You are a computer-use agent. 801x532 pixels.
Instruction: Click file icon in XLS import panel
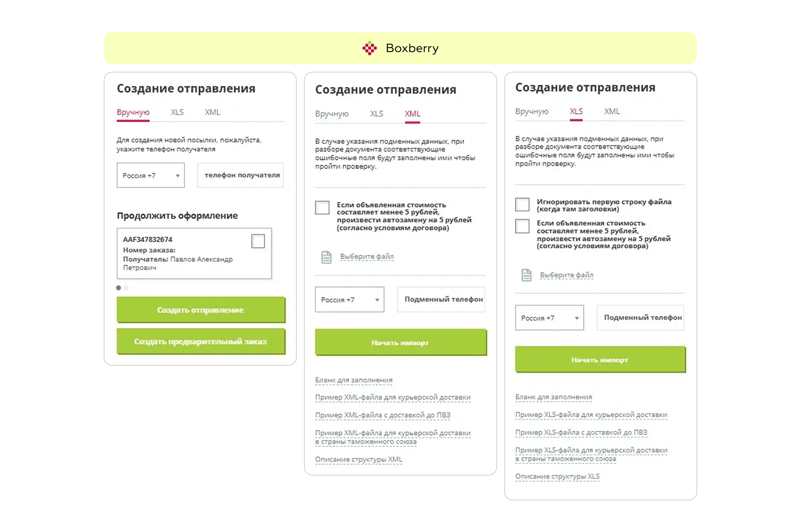tap(526, 275)
